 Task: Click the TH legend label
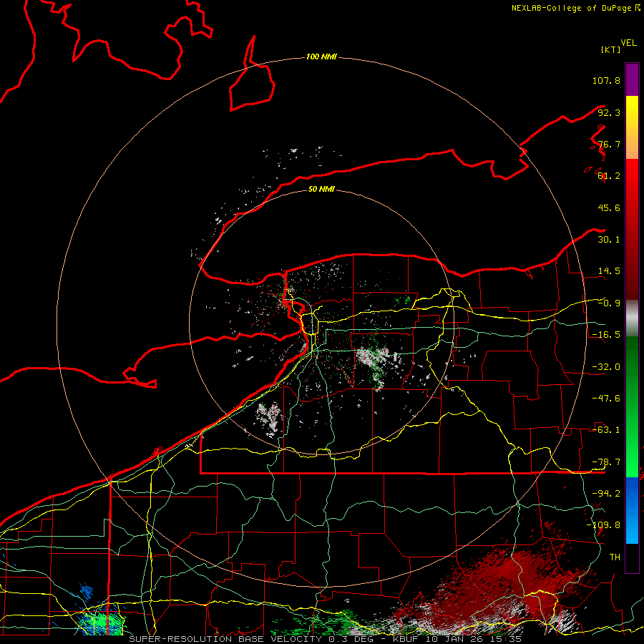pyautogui.click(x=615, y=557)
